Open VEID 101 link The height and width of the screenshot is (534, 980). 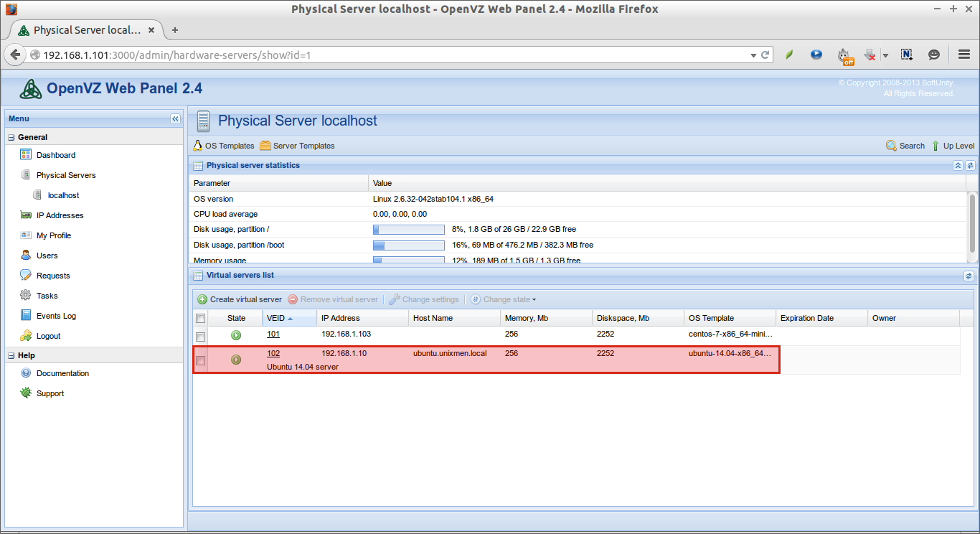coord(273,334)
